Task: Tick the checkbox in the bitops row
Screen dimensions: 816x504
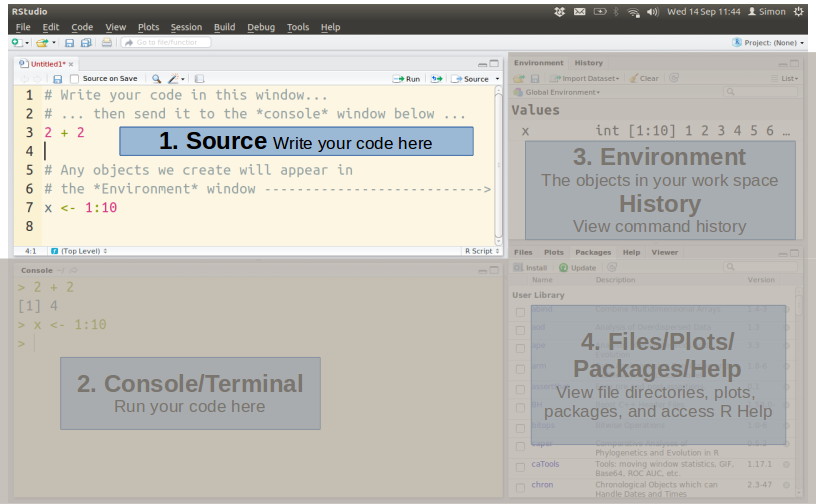Action: pyautogui.click(x=520, y=429)
